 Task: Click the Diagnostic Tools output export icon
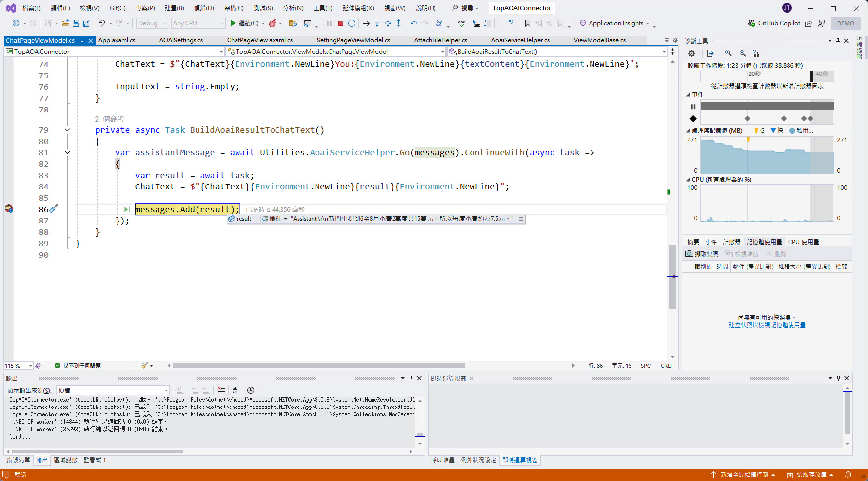point(710,53)
